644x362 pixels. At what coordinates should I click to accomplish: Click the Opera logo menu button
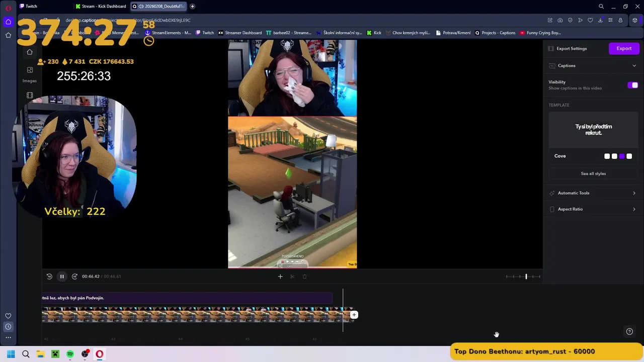8,8
